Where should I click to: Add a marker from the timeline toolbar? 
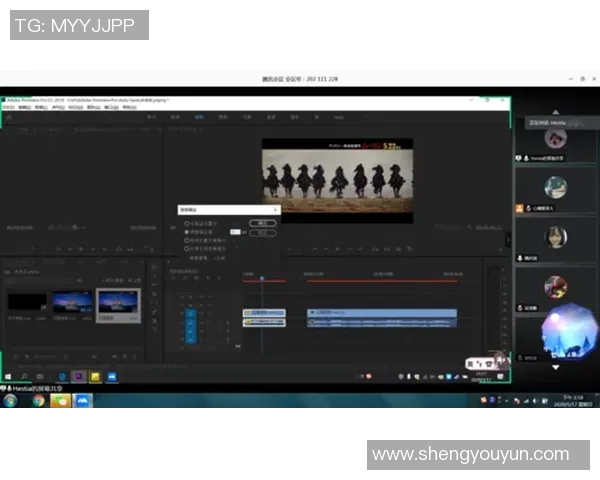pyautogui.click(x=208, y=278)
